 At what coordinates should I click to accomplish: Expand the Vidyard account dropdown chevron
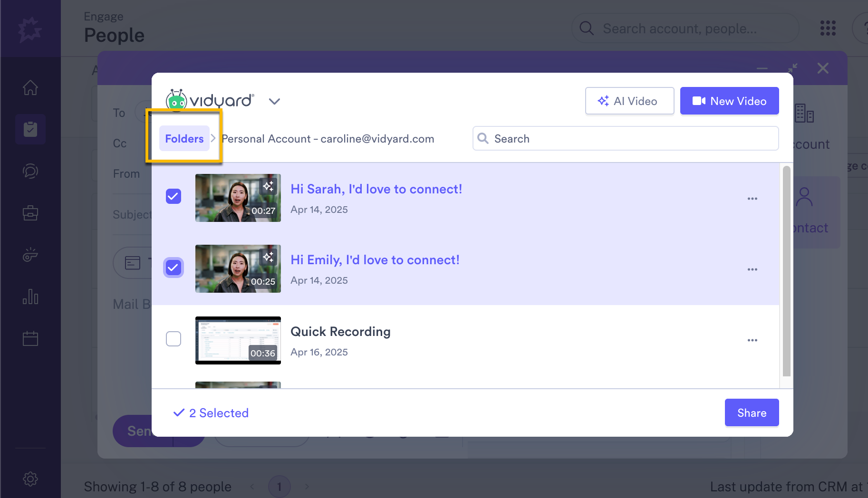click(274, 101)
